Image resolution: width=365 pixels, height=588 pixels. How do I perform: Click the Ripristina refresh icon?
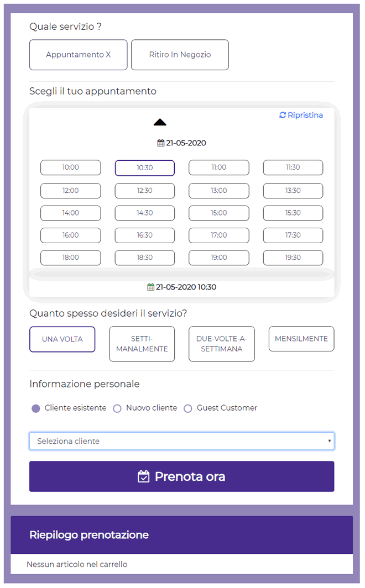[283, 116]
